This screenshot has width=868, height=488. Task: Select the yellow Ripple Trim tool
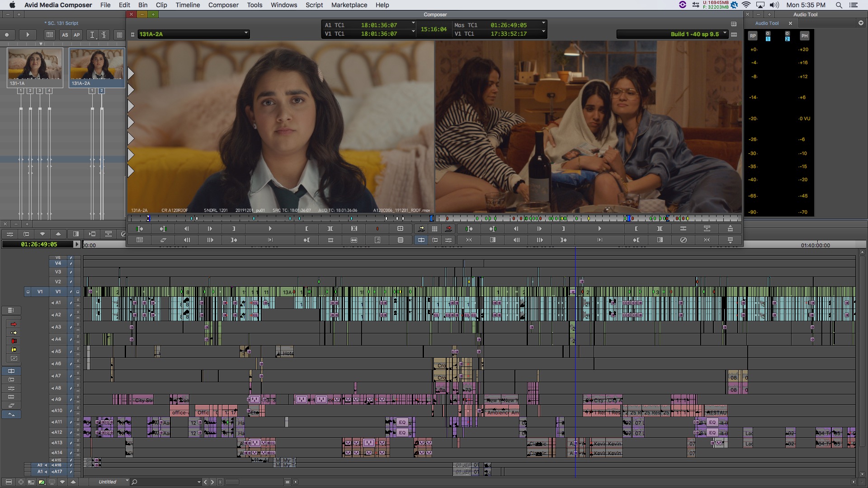(14, 350)
